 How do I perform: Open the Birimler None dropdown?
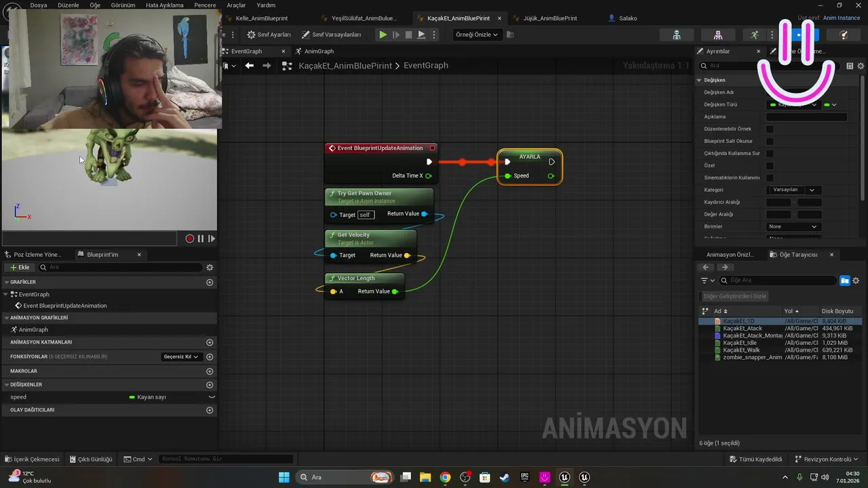pos(793,226)
